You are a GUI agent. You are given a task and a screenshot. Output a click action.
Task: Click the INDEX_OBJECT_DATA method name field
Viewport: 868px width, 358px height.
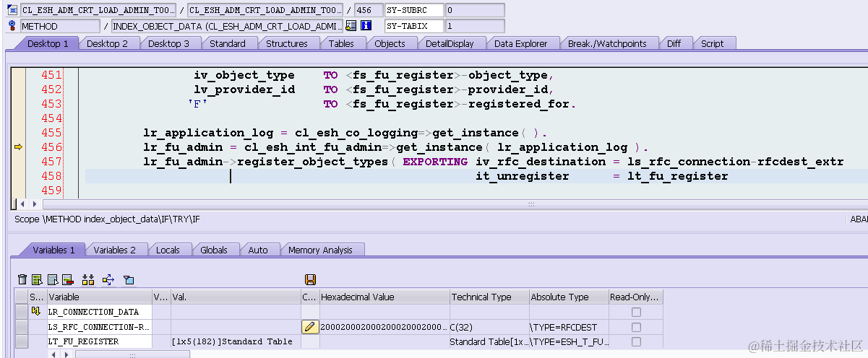tap(228, 26)
